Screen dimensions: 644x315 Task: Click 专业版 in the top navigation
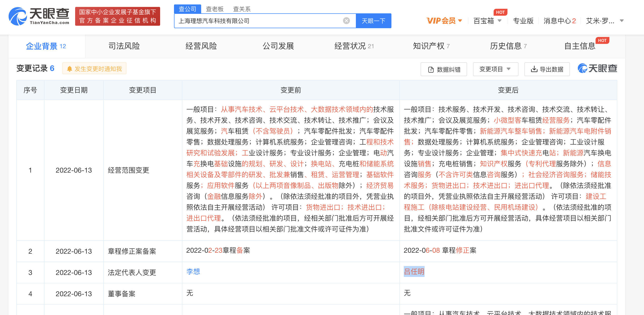[523, 21]
